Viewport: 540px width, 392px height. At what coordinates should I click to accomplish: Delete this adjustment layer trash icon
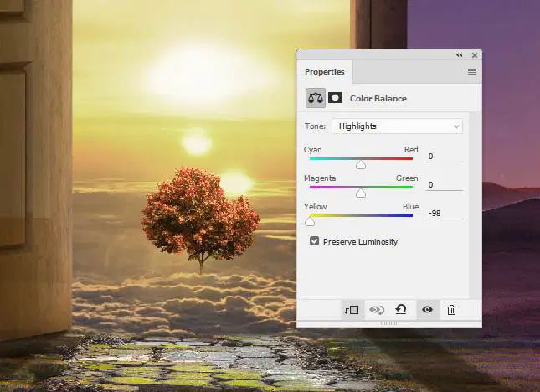point(451,310)
